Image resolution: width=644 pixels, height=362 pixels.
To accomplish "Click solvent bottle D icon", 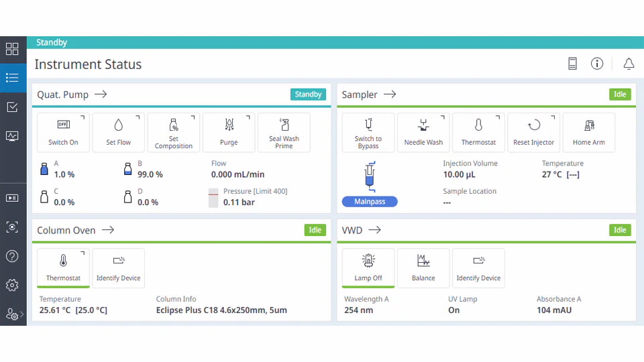I will pyautogui.click(x=127, y=196).
